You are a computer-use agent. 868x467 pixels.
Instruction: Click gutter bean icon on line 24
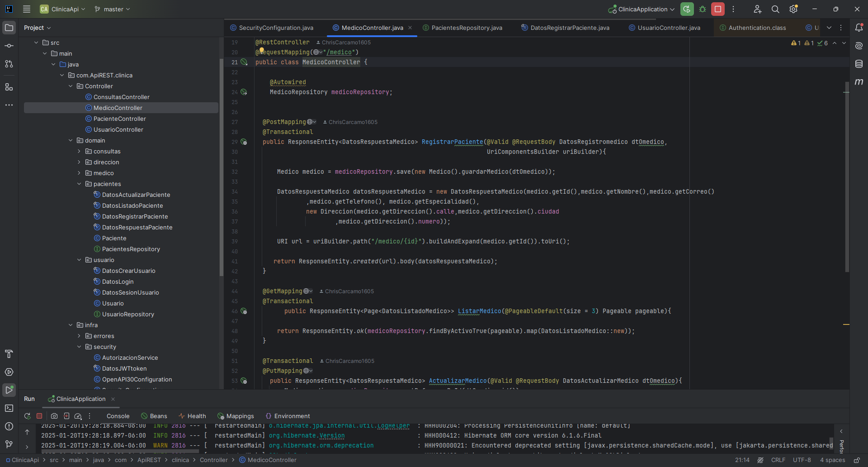[244, 92]
